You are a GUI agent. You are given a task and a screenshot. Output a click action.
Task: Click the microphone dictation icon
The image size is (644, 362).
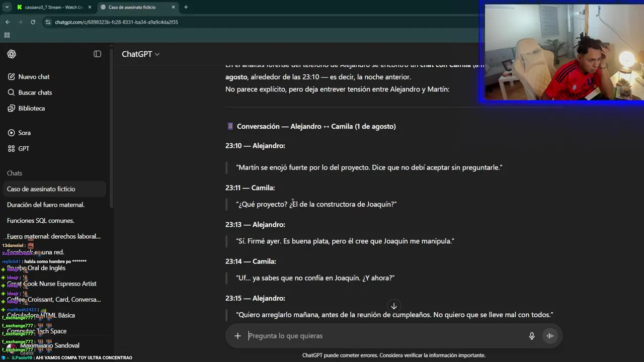(532, 336)
